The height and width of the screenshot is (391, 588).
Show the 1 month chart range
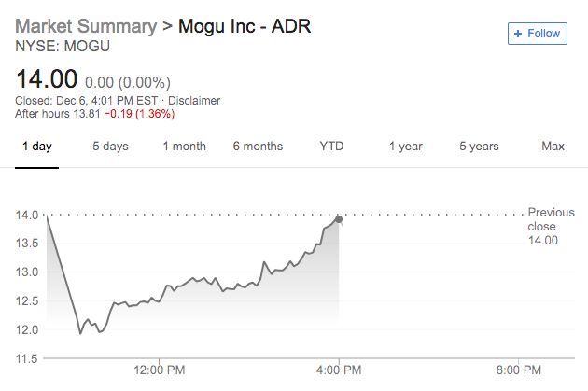coord(184,147)
